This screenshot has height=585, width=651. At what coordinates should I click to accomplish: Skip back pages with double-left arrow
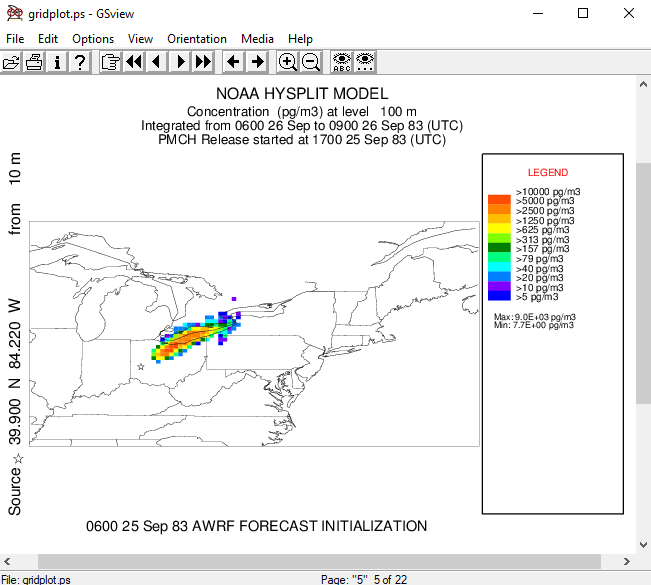[134, 62]
